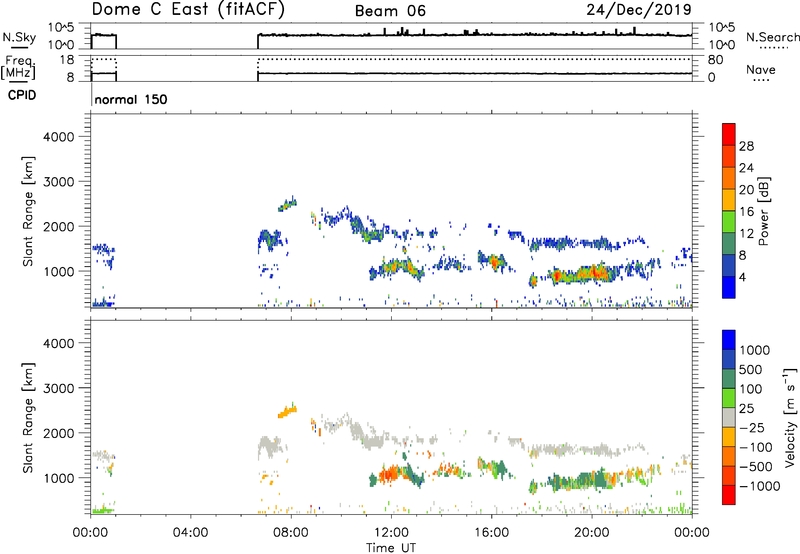The height and width of the screenshot is (554, 800).
Task: Click the "CPID" row label
Action: [x=22, y=95]
